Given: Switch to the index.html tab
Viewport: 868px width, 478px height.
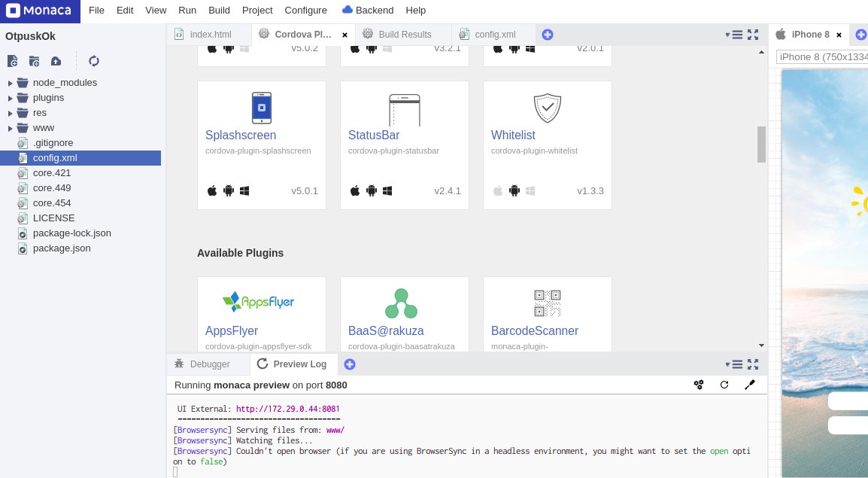Looking at the screenshot, I should coord(208,35).
